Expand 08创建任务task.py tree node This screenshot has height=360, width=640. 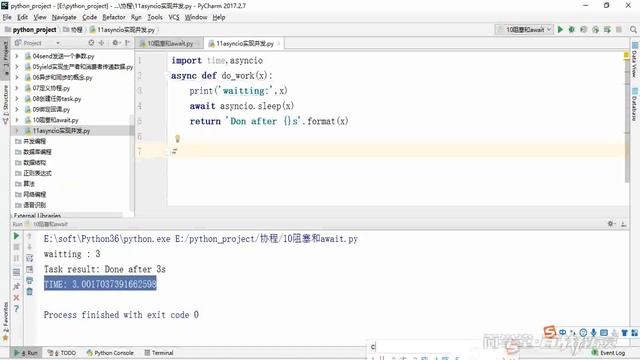(x=17, y=98)
